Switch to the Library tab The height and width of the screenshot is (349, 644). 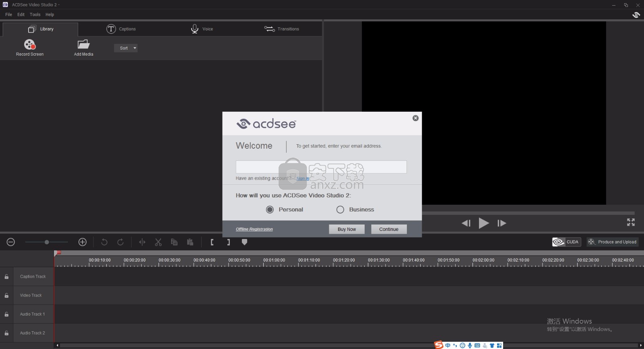40,29
